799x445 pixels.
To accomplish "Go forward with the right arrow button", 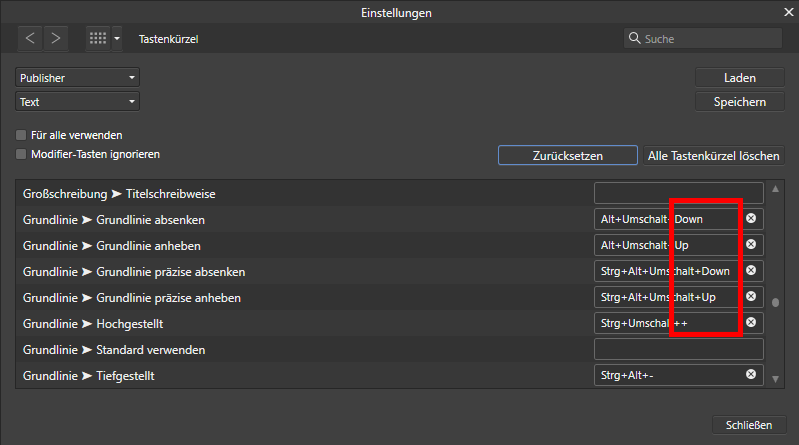I will (56, 39).
